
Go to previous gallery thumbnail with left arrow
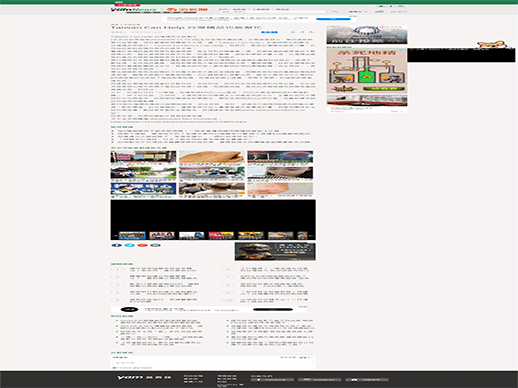115,235
